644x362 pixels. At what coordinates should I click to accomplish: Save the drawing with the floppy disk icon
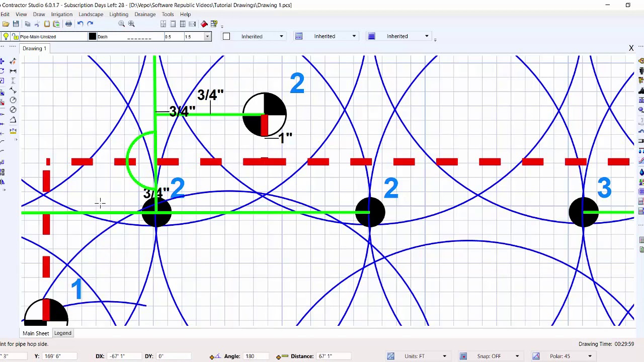[16, 24]
